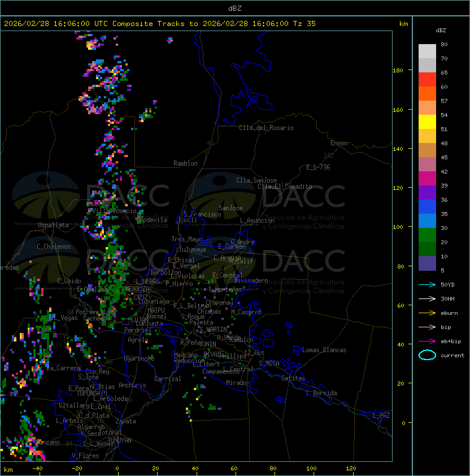Click the 'L_Dormida' map label

coord(321,393)
